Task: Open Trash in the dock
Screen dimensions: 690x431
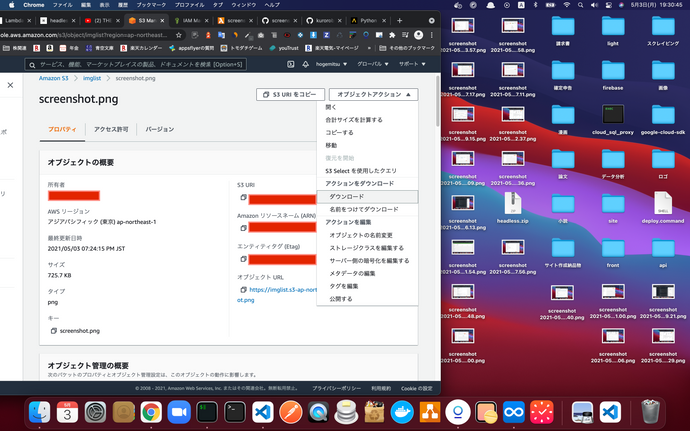Action: [x=650, y=412]
